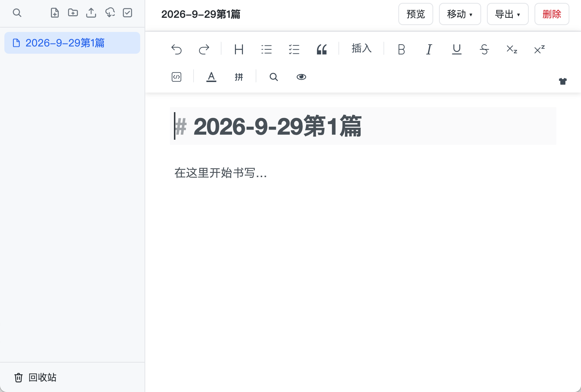Toggle italic formatting

click(x=429, y=49)
